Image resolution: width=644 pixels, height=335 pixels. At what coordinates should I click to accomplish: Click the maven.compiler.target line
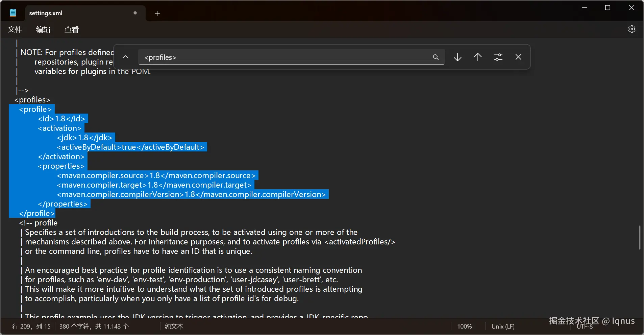154,185
